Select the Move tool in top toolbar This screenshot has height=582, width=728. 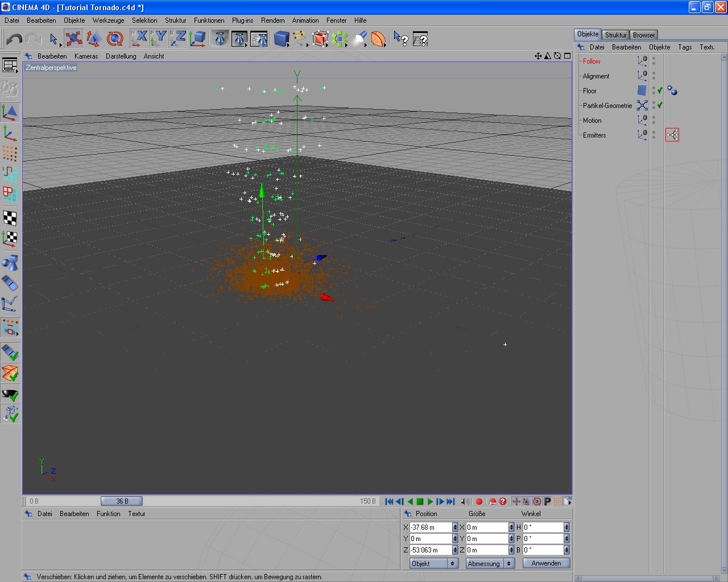[x=73, y=39]
